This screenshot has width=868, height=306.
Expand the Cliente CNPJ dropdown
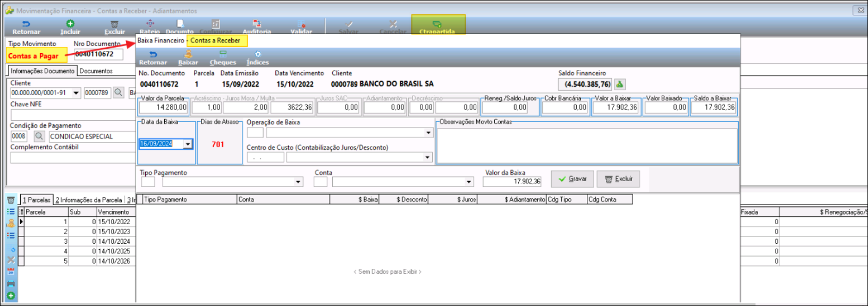(x=76, y=93)
